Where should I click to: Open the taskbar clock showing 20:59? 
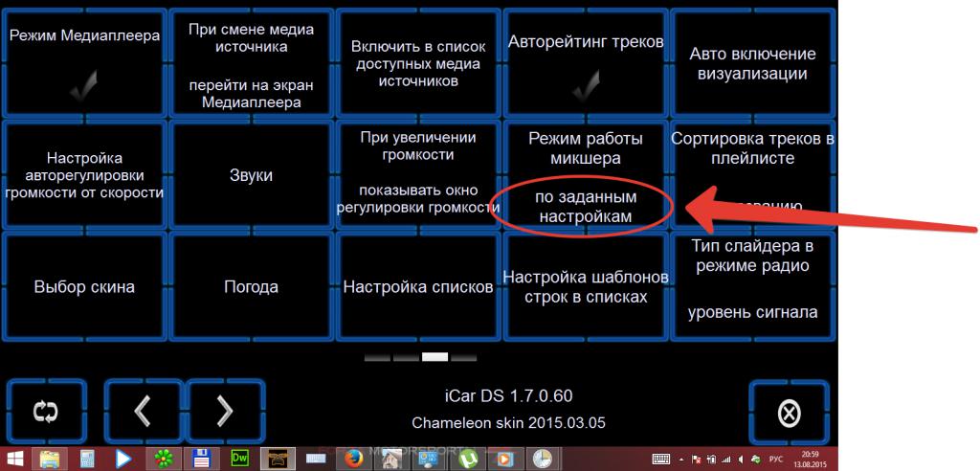pos(810,460)
